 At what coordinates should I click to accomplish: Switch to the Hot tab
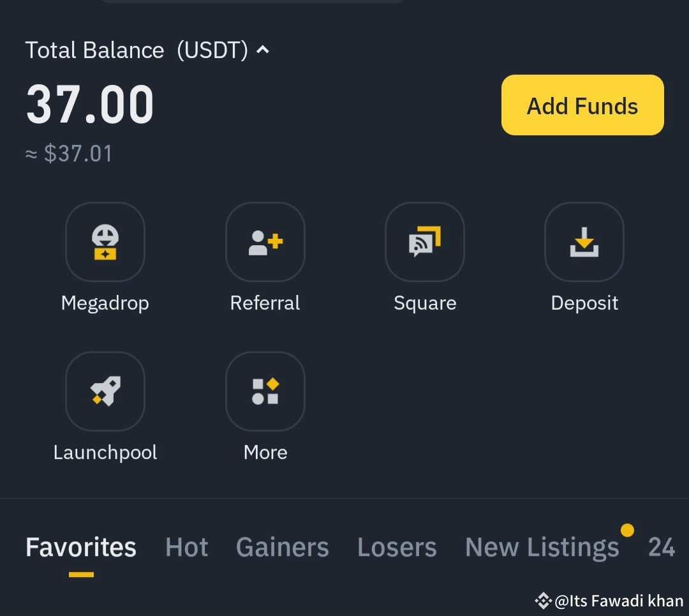pos(186,546)
